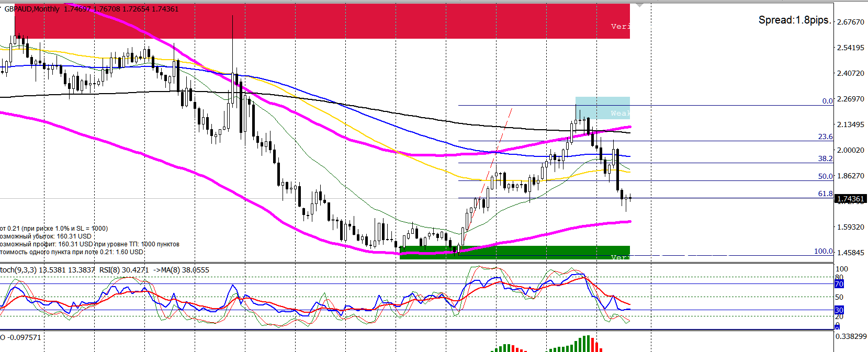
Task: Click the GBPAUD,Monthly chart title
Action: tap(31, 9)
